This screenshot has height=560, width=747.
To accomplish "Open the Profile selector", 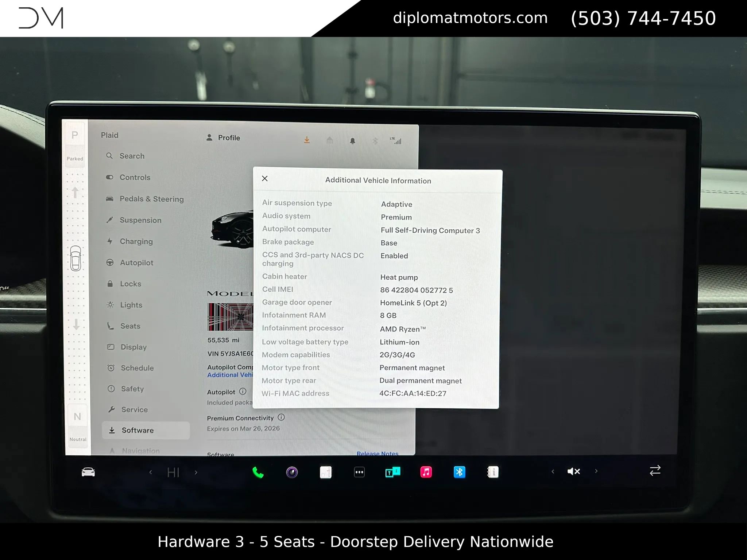I will click(x=224, y=137).
